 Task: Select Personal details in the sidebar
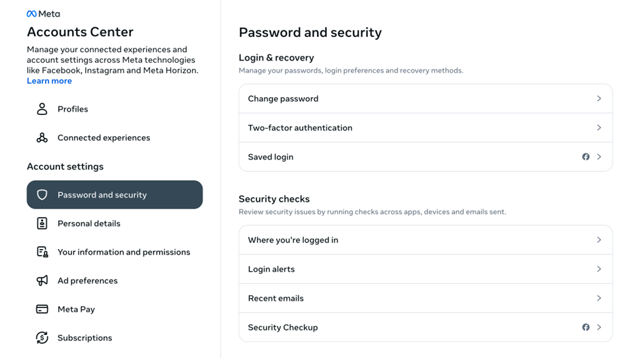coord(89,223)
